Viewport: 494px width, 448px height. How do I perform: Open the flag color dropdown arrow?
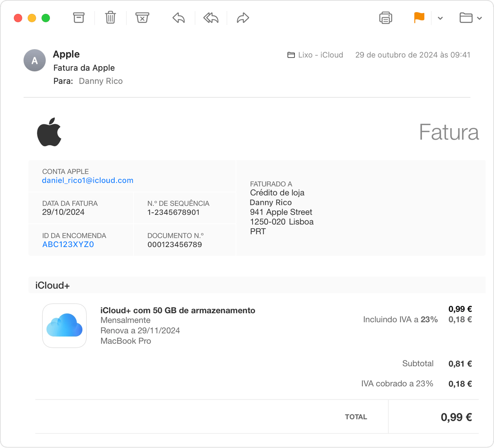(x=440, y=18)
